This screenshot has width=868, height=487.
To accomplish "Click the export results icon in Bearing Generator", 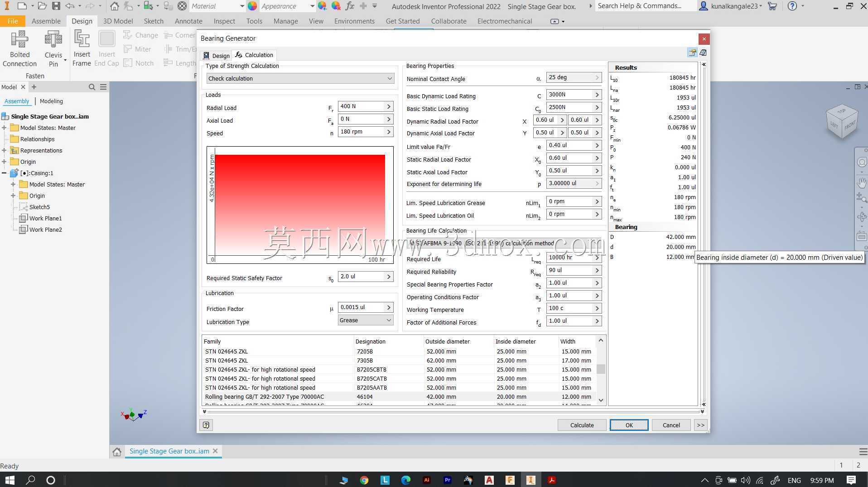I will 692,53.
